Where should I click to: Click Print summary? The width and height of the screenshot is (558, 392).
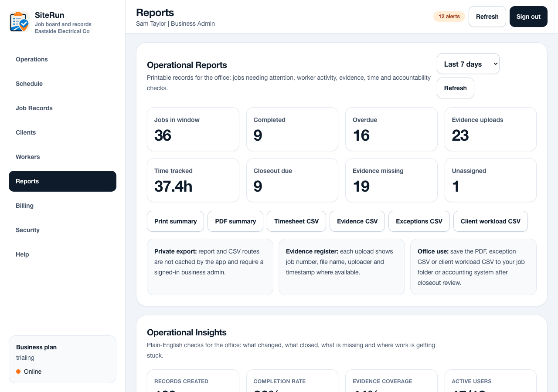coord(175,221)
